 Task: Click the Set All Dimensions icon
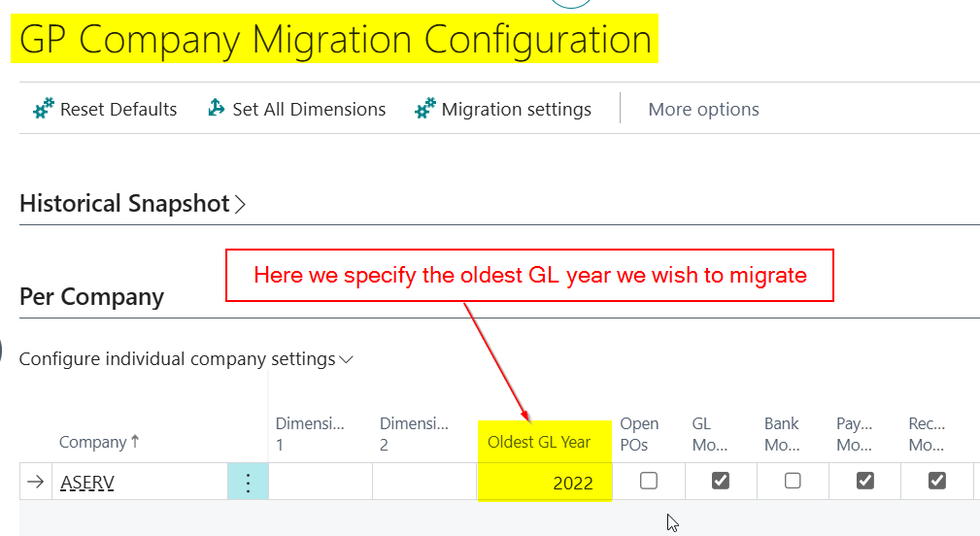tap(217, 109)
